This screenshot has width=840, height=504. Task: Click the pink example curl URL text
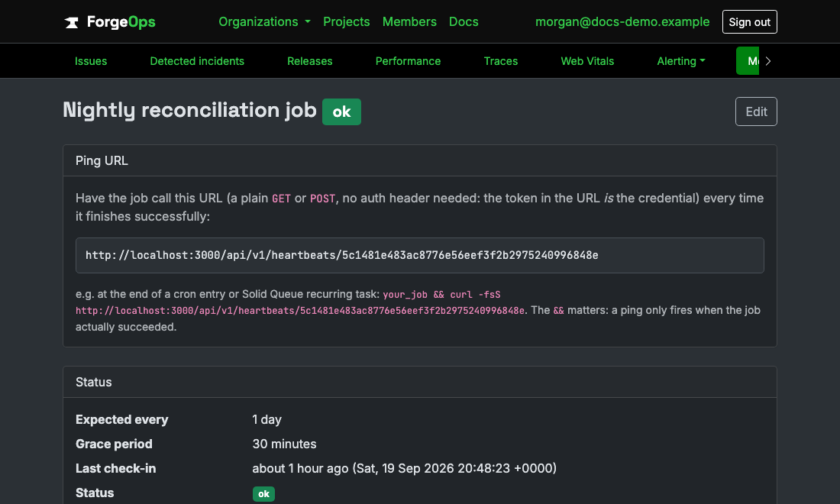tap(300, 311)
